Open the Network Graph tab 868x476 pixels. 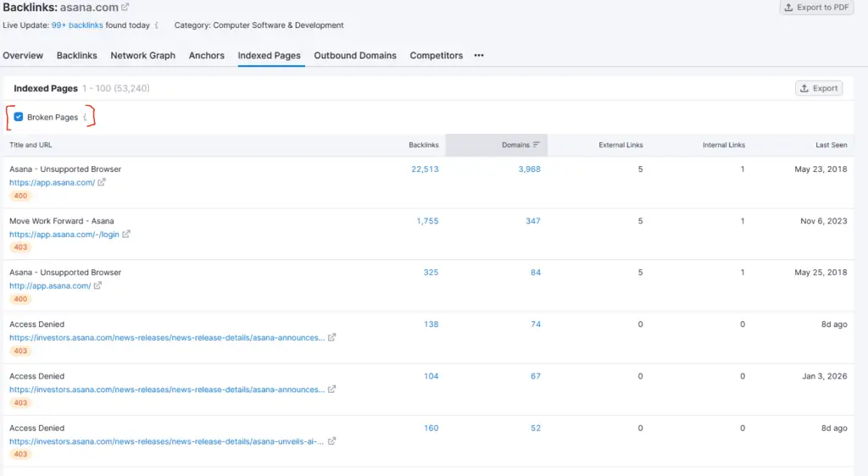(142, 55)
